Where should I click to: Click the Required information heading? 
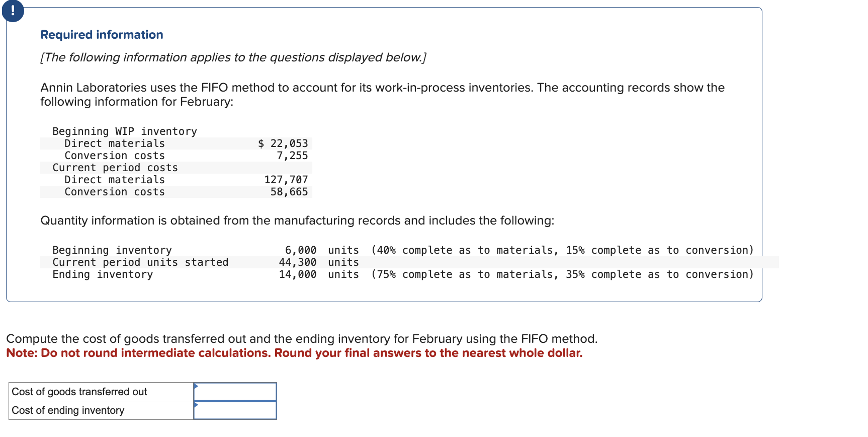tap(102, 35)
